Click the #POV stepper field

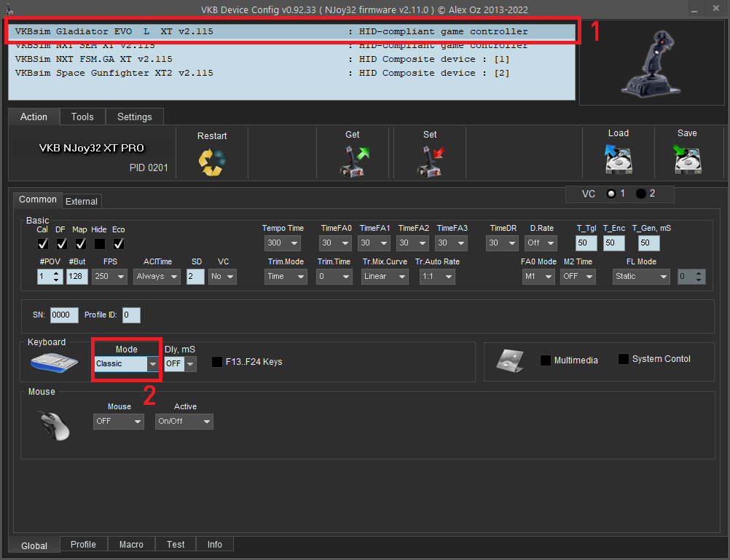coord(50,277)
